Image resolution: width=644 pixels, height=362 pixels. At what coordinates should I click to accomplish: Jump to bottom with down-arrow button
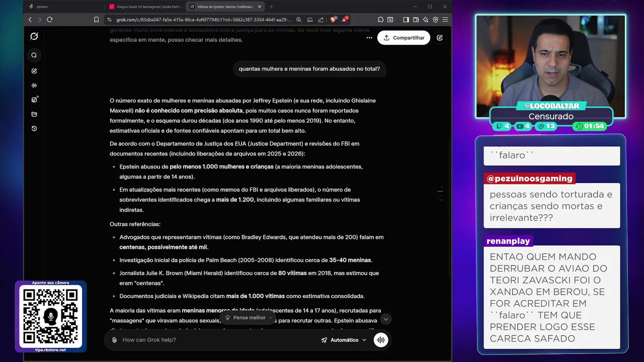[x=386, y=319]
